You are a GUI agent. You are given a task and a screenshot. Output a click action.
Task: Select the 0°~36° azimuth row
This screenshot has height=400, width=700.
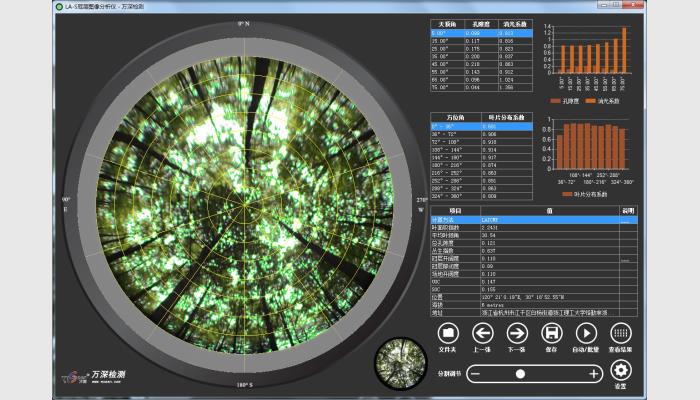(443, 125)
